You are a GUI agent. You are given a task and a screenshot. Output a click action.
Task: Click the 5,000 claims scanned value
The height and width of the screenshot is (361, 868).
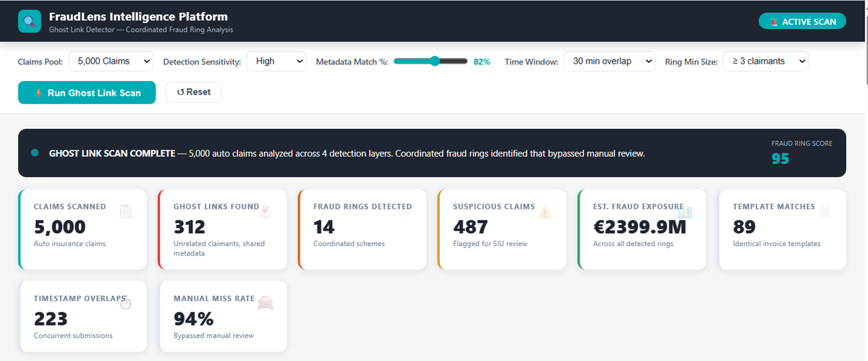(60, 227)
